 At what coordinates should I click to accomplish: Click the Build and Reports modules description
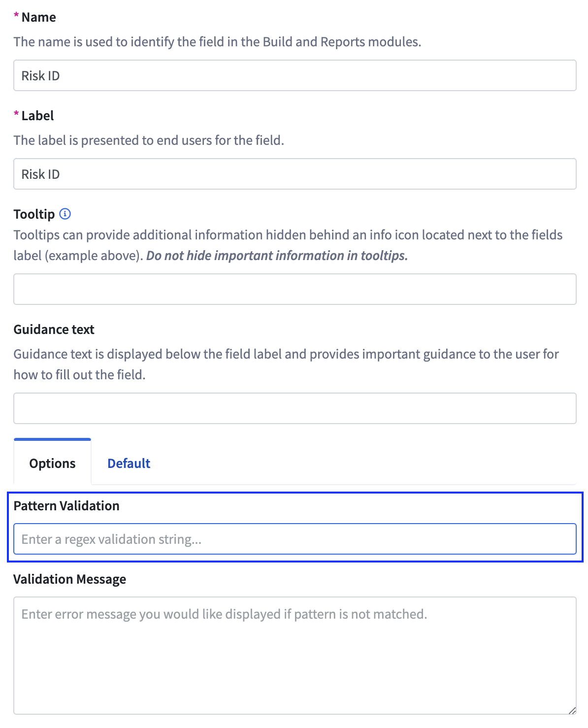[217, 42]
